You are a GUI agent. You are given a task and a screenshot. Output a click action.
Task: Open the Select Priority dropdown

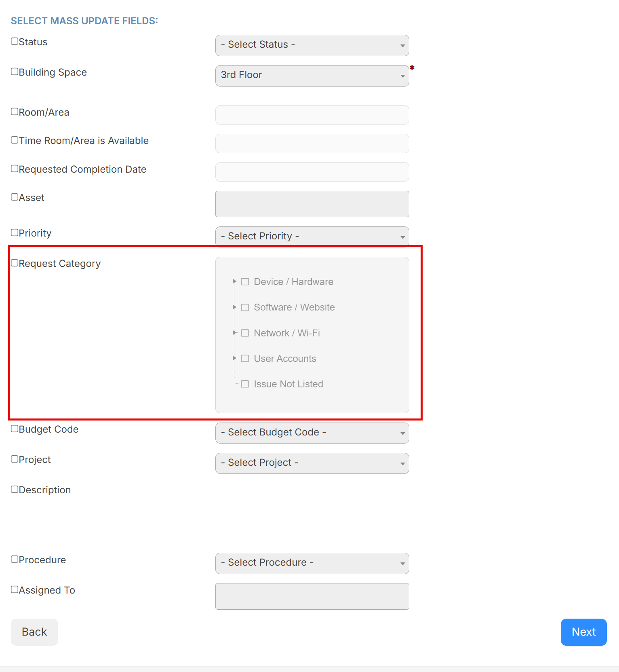[312, 237]
